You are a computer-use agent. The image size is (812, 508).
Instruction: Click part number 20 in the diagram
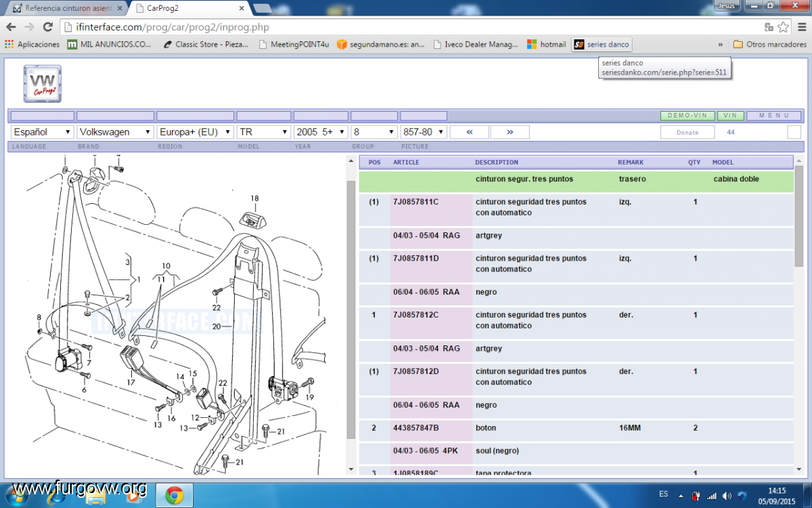[217, 326]
